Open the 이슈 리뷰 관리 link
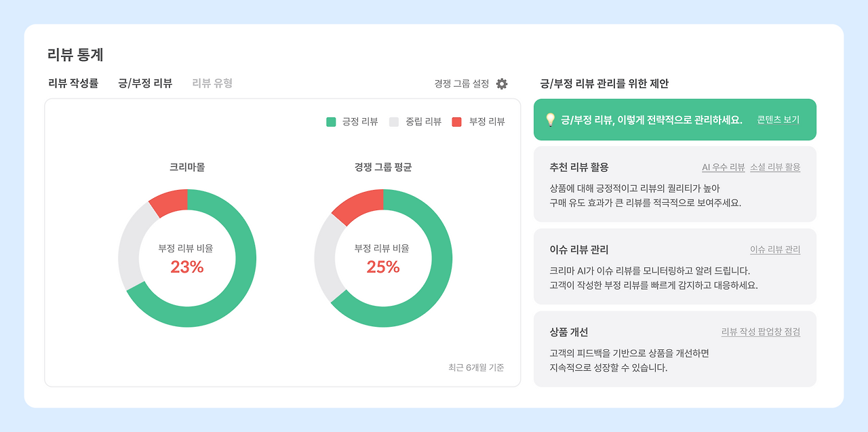This screenshot has width=868, height=432. coord(774,250)
